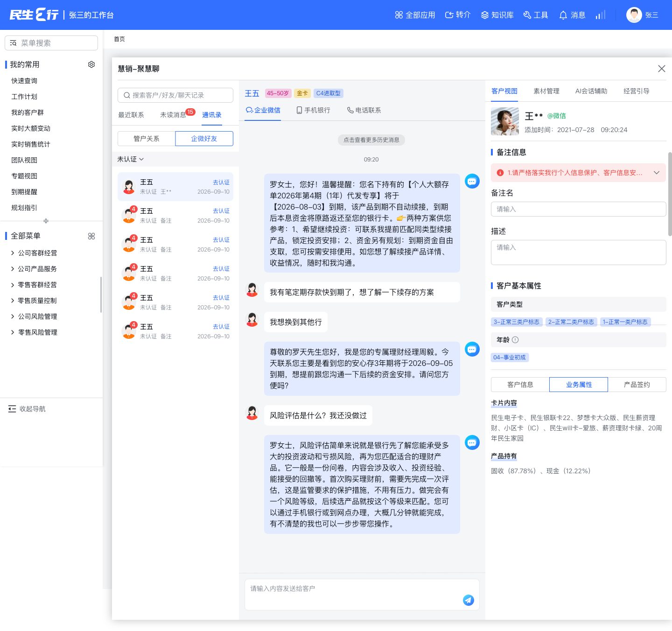
Task: Open 张三 user avatar in header
Action: (634, 15)
